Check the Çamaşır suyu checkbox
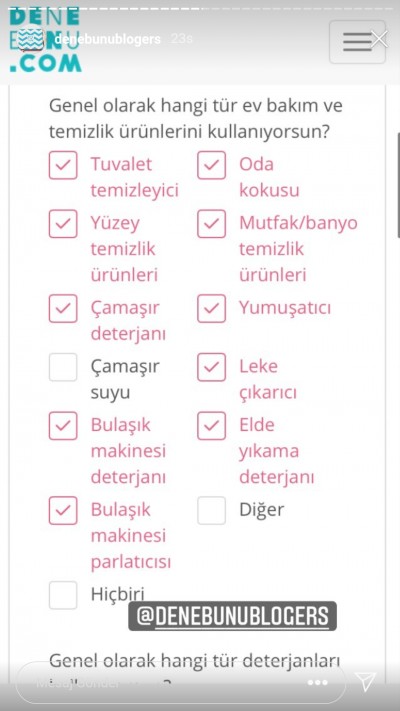 pyautogui.click(x=63, y=367)
